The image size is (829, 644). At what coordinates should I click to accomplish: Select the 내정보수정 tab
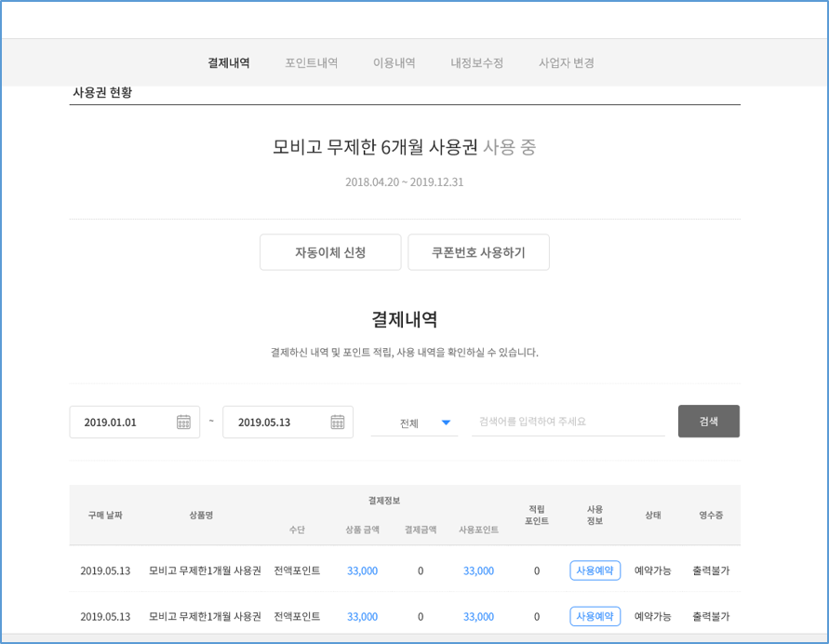point(477,63)
